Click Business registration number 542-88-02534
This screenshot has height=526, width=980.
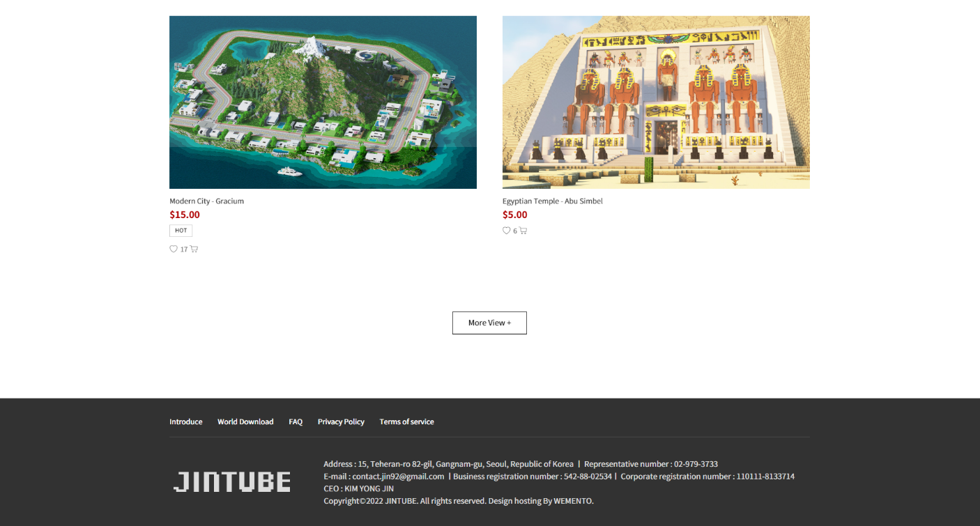tap(533, 477)
